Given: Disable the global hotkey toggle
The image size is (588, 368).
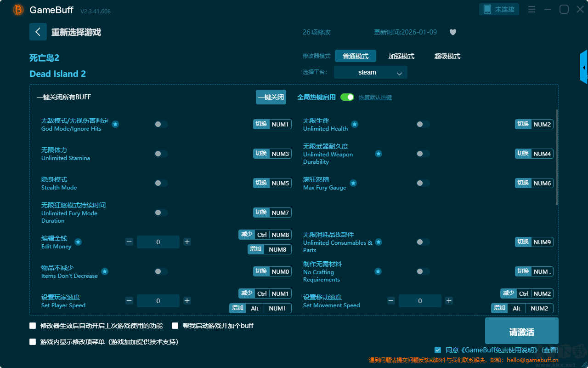Looking at the screenshot, I should [347, 97].
